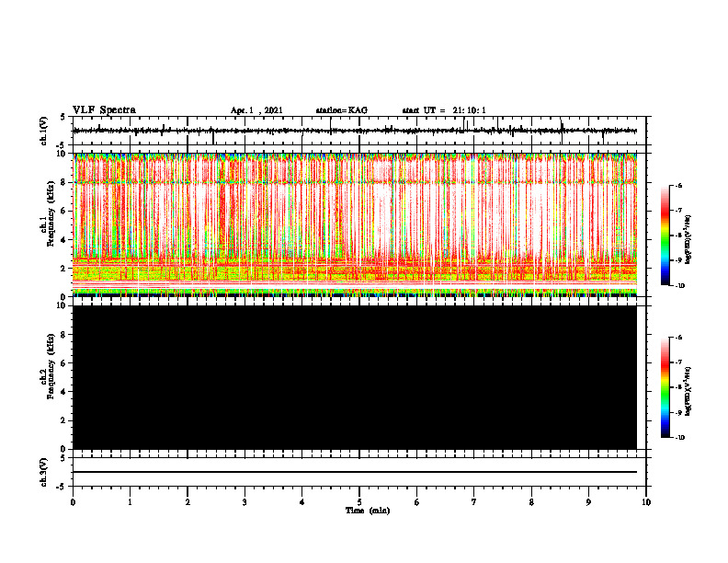Screen dimensions: 728x563
Task: Click the "2" kHz tick on ch.2 axis
Action: pyautogui.click(x=64, y=420)
